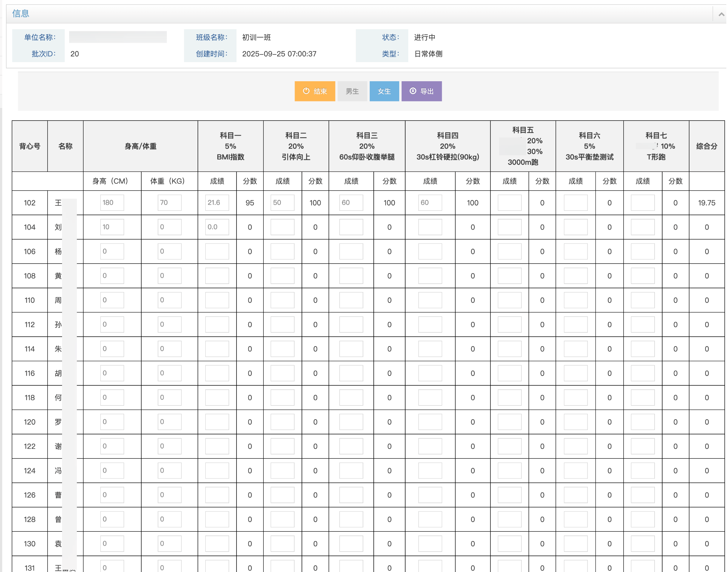
Task: Click the height input for vest number 120
Action: coord(112,422)
